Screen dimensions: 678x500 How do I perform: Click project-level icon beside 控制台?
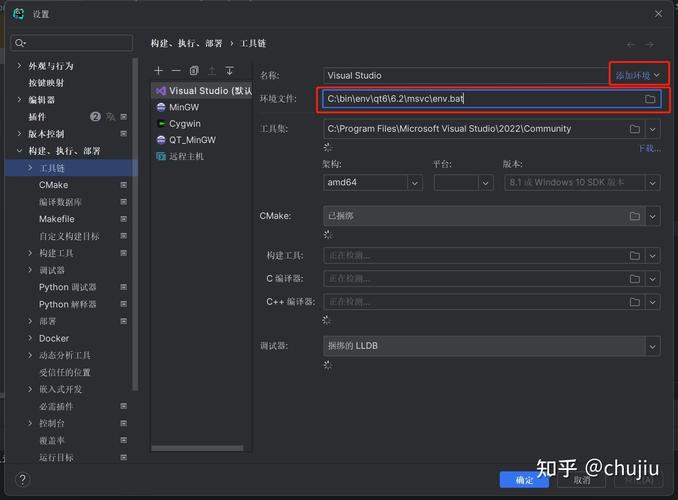[124, 423]
